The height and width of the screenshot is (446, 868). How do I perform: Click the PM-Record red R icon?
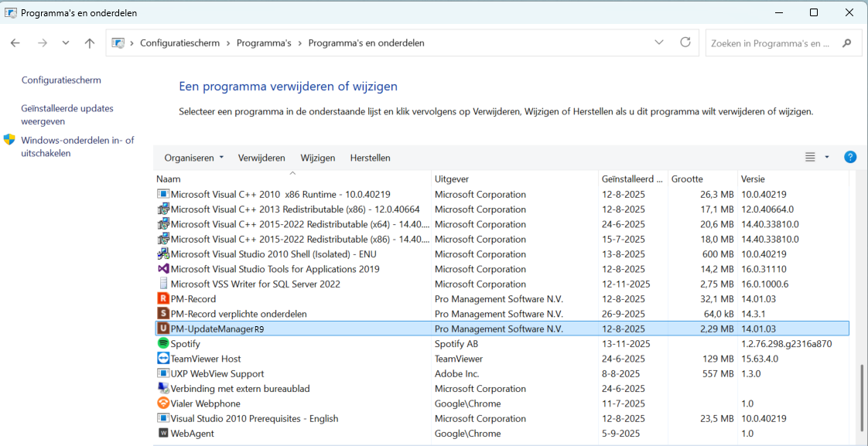pyautogui.click(x=162, y=299)
